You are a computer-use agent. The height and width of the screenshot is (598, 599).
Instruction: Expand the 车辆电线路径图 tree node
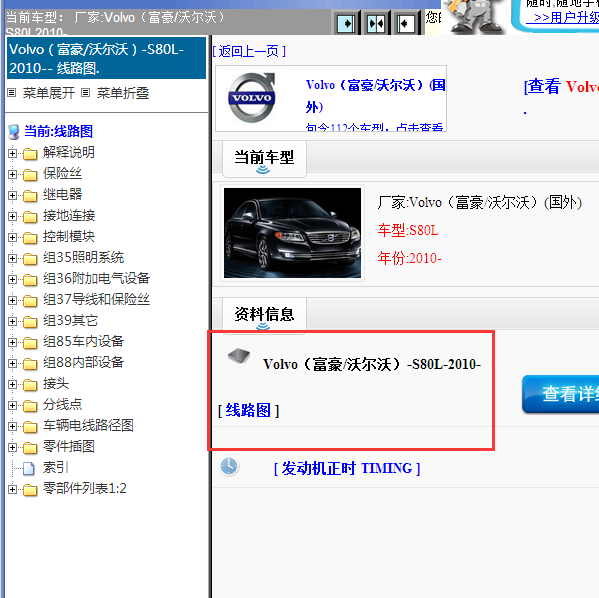pos(12,426)
